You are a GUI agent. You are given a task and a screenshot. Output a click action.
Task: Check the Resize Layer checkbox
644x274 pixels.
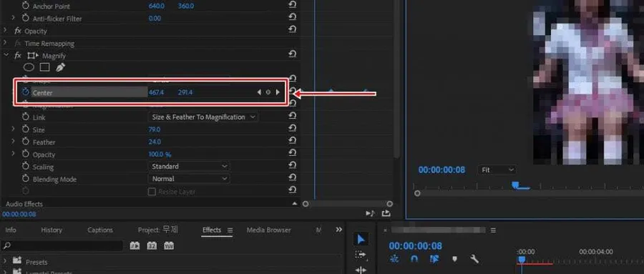[x=152, y=192]
